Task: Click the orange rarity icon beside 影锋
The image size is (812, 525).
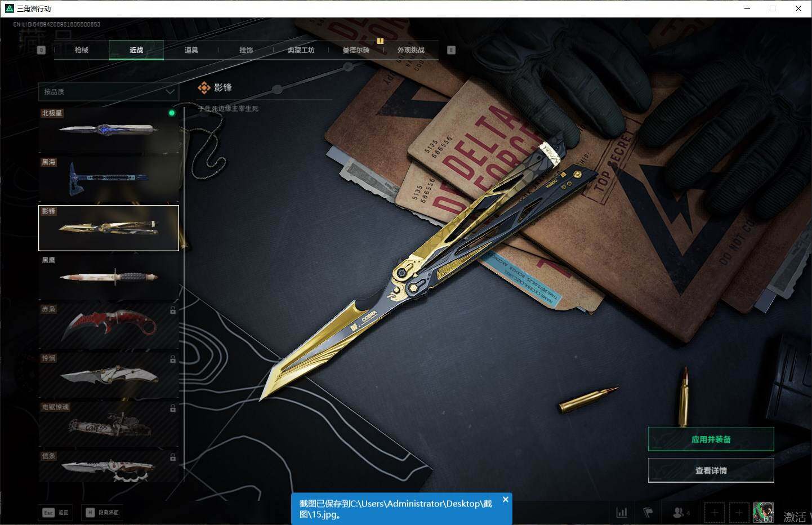Action: [203, 88]
